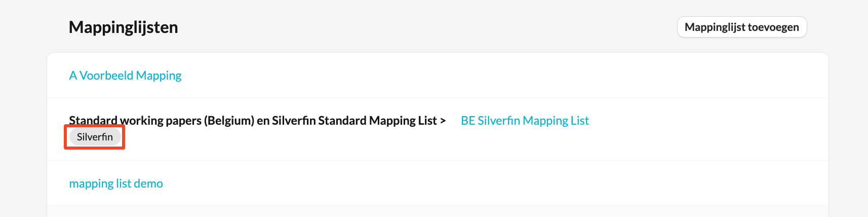This screenshot has width=868, height=217.
Task: Select the Belgian Silverfin mapping list
Action: point(525,121)
